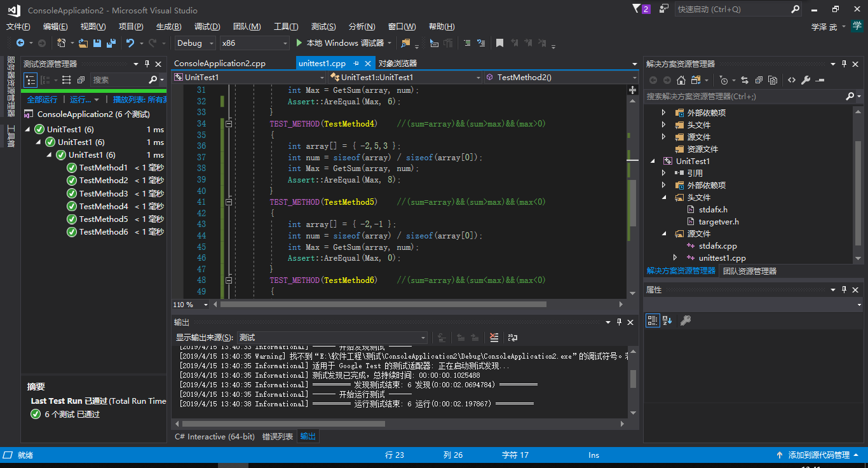Switch to the ConsoleApplication2.cpp tab

coord(220,64)
